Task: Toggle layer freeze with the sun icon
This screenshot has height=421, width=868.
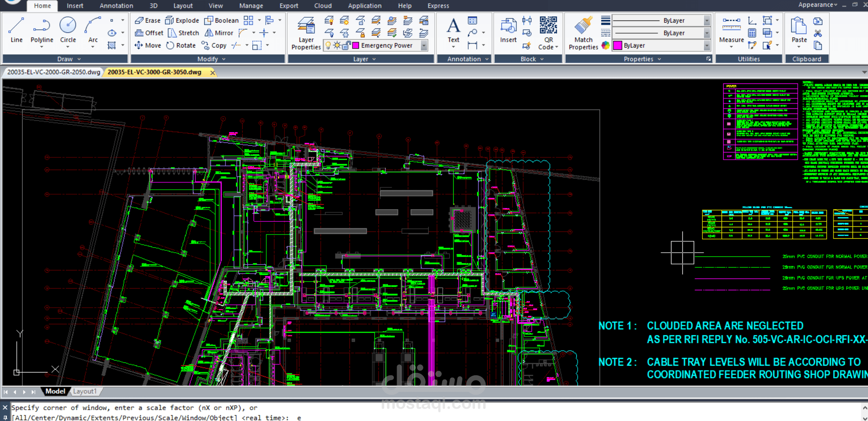Action: [336, 45]
